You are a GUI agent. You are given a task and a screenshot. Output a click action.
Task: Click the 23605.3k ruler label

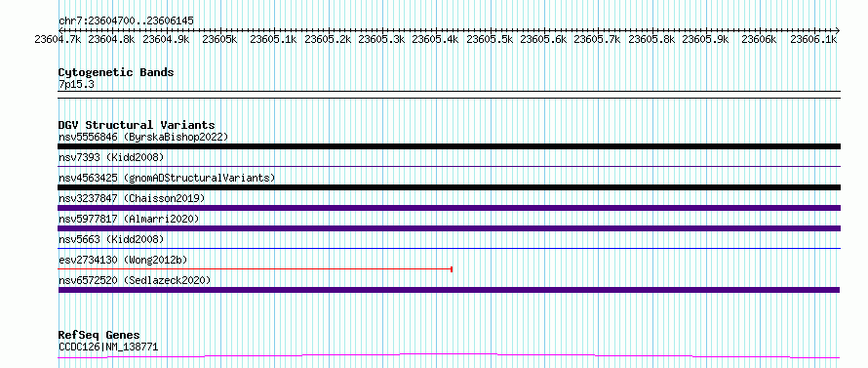point(382,39)
